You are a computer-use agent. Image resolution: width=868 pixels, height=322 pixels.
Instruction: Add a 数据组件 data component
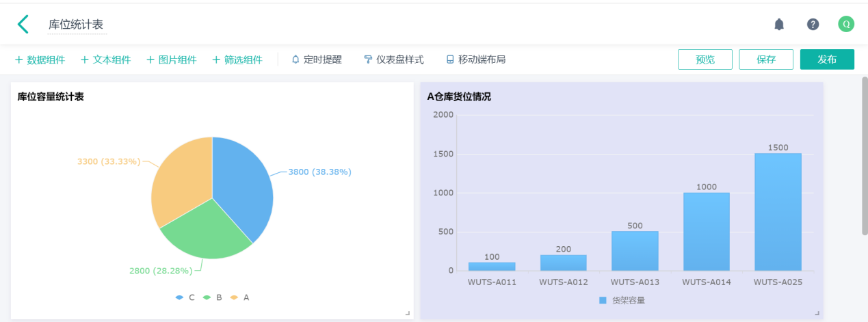click(40, 59)
